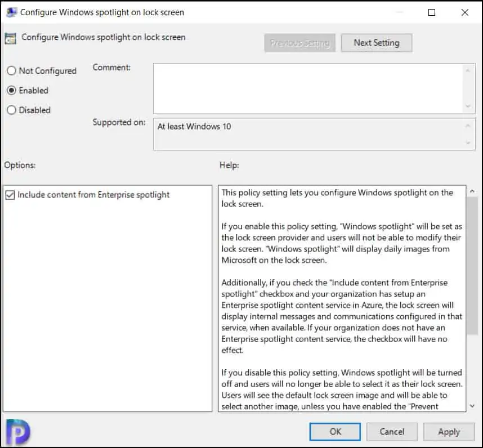Click Help pane scrollbar down arrow
The width and height of the screenshot is (483, 448).
pyautogui.click(x=472, y=406)
